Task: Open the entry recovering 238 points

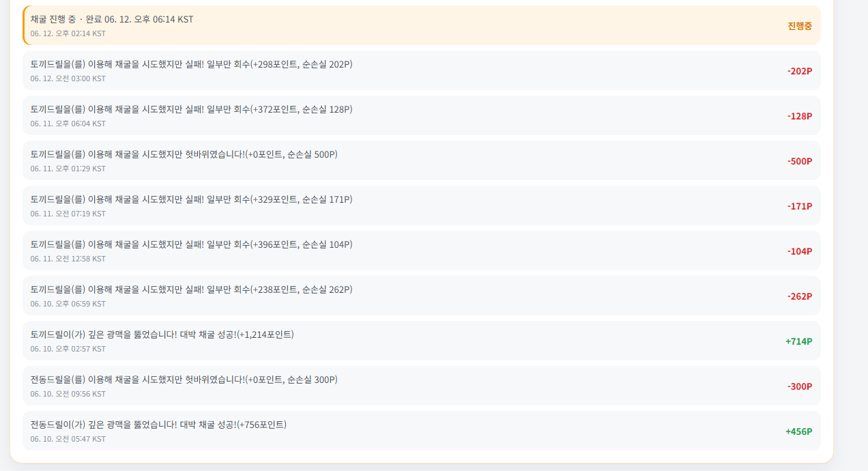Action: 422,296
